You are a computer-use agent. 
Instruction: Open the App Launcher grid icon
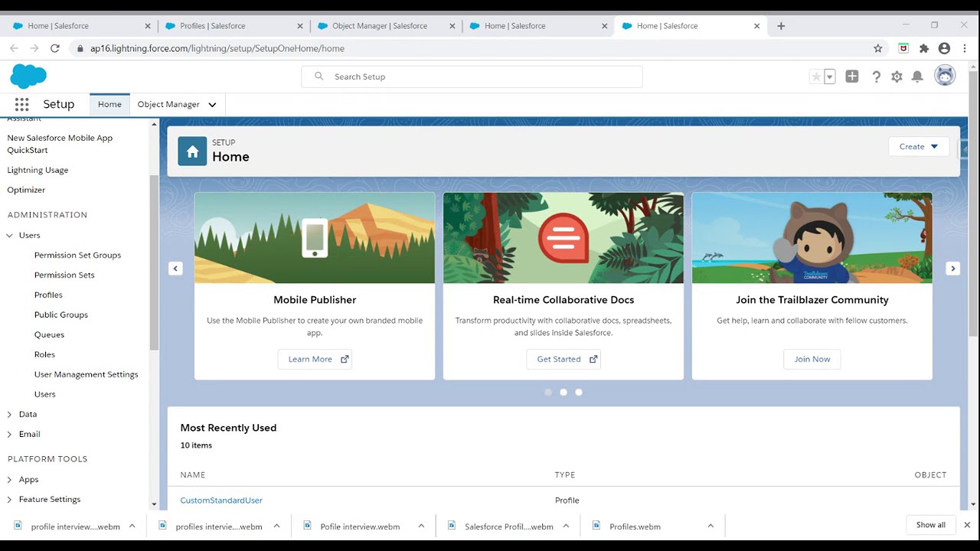[x=21, y=105]
